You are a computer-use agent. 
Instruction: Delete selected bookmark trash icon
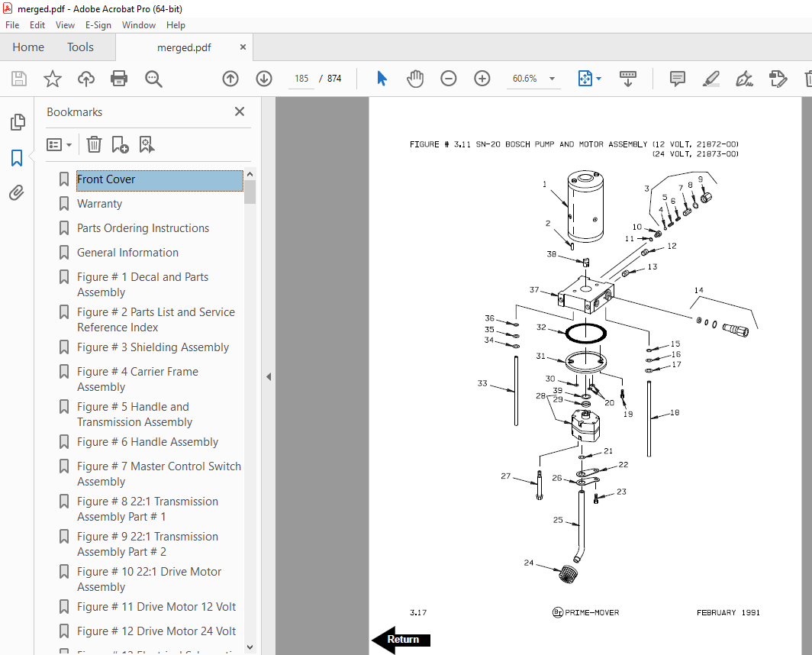[x=94, y=144]
